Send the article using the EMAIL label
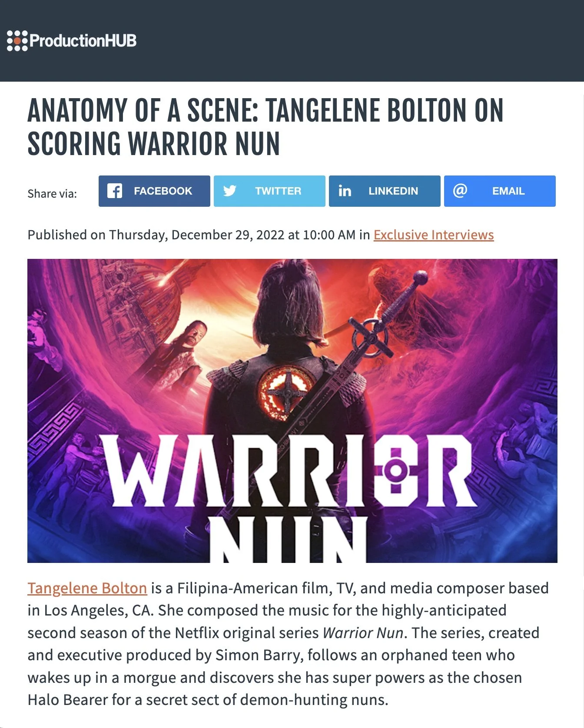 tap(508, 191)
